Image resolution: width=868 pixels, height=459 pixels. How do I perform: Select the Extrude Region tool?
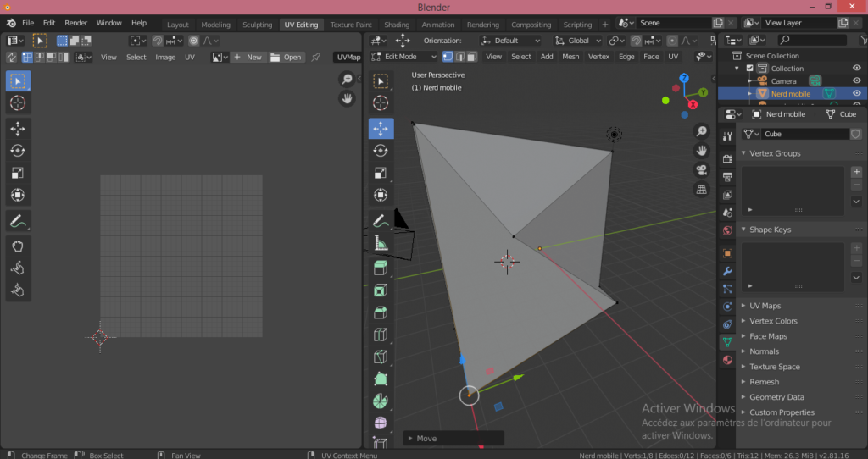point(381,268)
